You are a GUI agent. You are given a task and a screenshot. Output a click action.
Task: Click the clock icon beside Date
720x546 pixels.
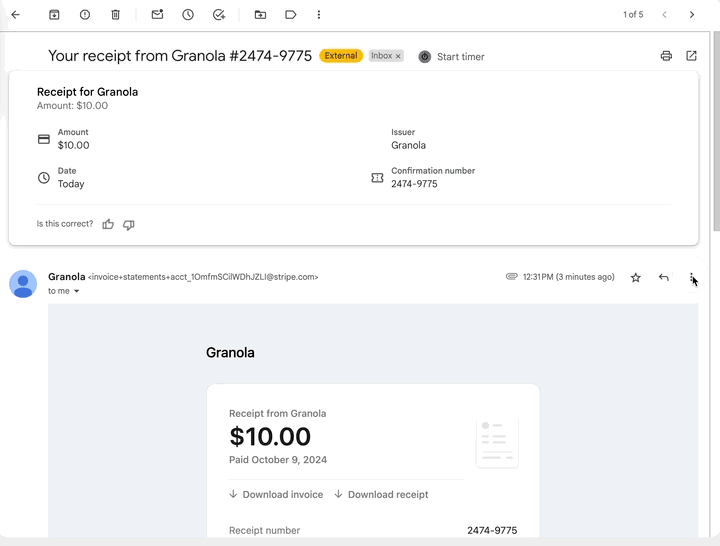pos(44,178)
